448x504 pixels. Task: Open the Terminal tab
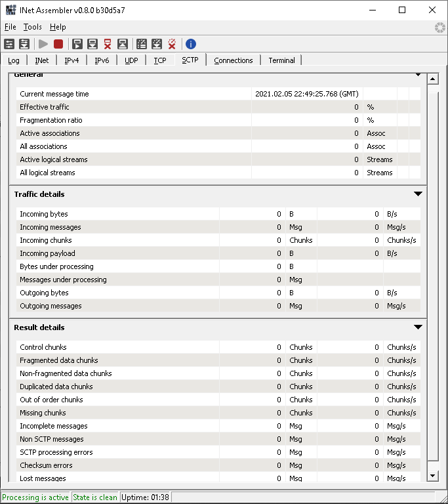[281, 60]
